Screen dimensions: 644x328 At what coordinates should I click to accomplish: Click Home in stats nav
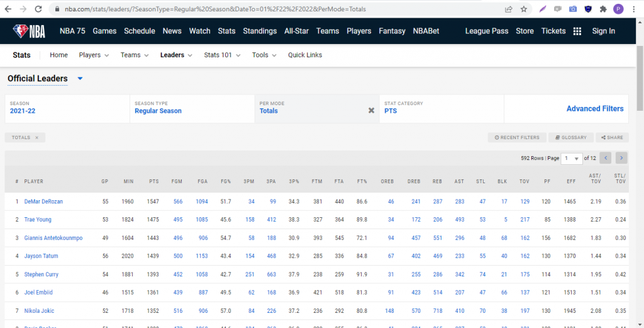point(58,55)
